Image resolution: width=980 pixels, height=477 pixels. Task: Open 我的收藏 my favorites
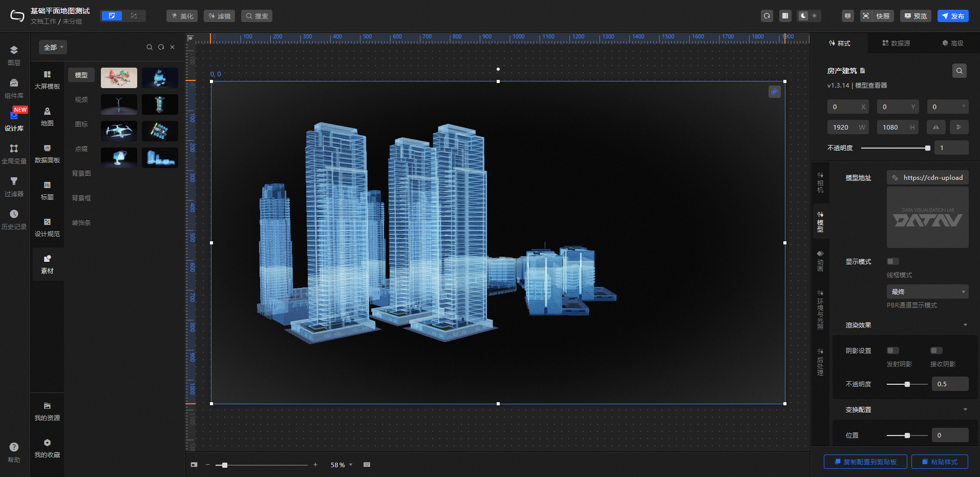47,449
